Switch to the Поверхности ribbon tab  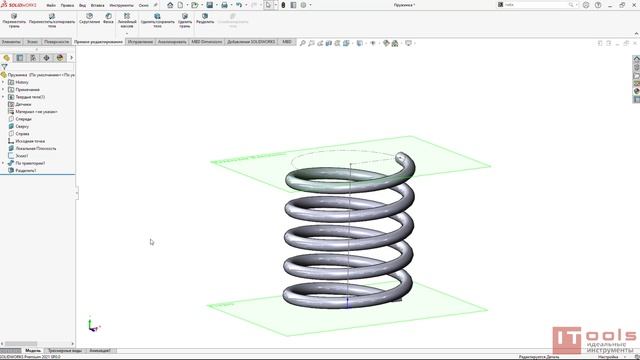point(56,42)
